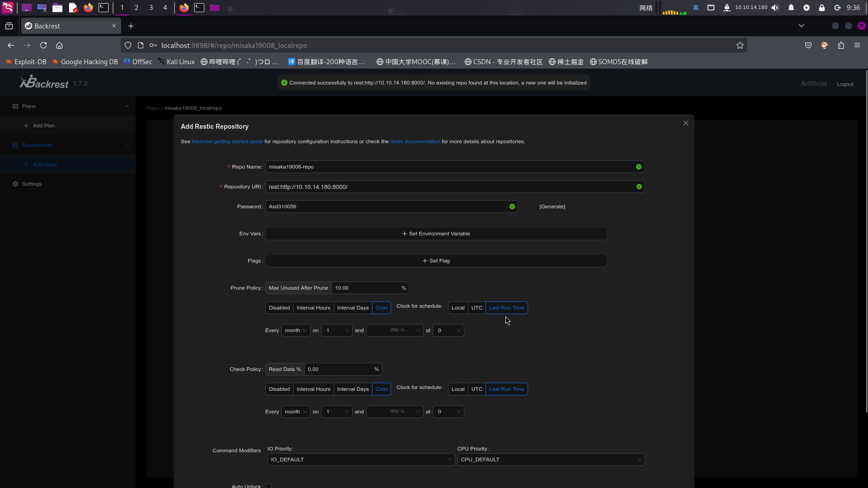This screenshot has height=488, width=868.
Task: Open Prune Policy 'month' frequency dropdown
Action: 296,330
